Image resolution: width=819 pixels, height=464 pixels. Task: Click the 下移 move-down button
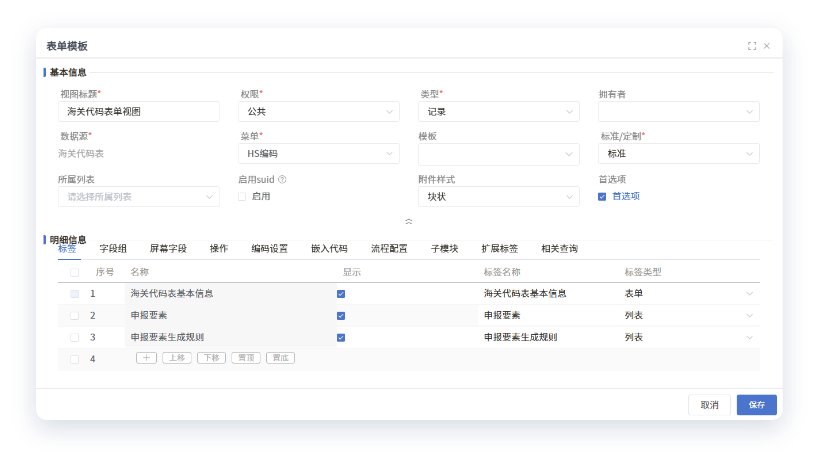coord(210,357)
